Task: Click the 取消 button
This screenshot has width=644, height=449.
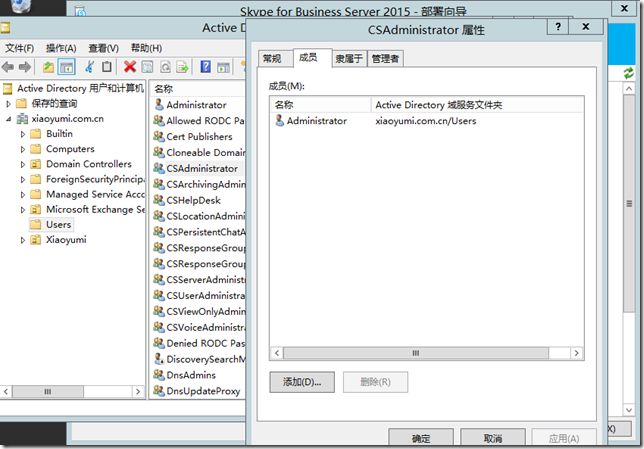Action: point(493,438)
